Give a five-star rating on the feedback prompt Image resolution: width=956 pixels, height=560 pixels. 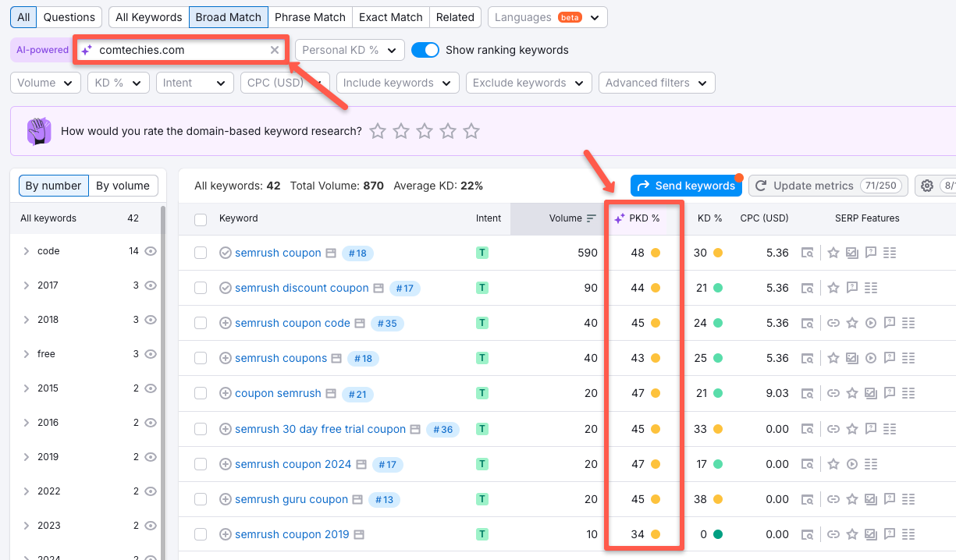tap(471, 131)
